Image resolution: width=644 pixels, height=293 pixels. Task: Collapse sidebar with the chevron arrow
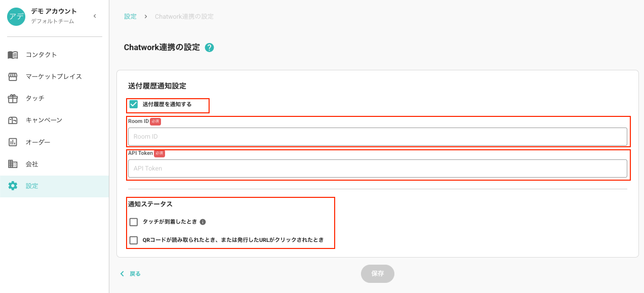(x=95, y=16)
